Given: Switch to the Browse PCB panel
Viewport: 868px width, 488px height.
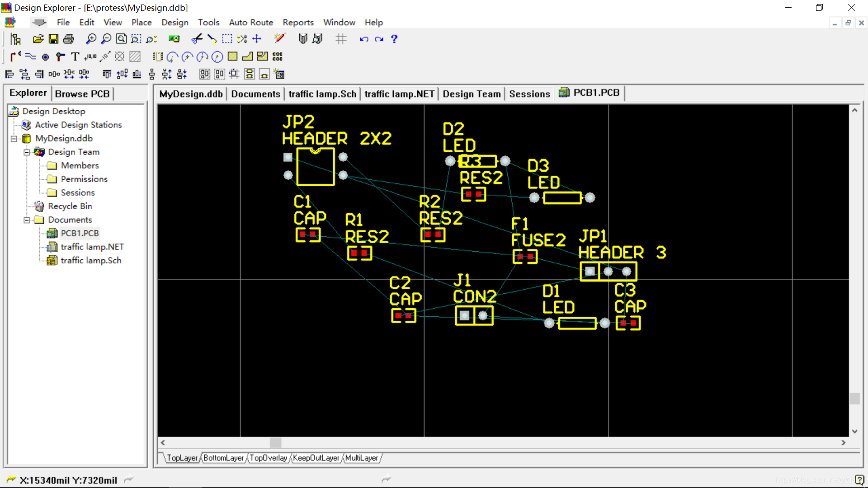Looking at the screenshot, I should point(82,94).
